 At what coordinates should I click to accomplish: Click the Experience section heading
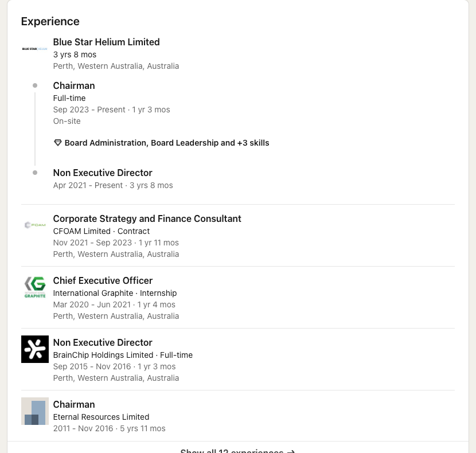tap(50, 21)
